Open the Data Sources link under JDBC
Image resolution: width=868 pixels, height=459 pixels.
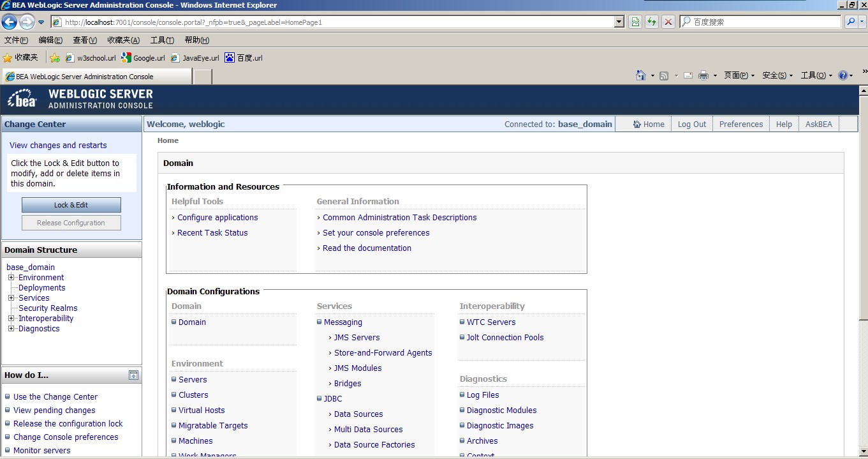(x=358, y=414)
